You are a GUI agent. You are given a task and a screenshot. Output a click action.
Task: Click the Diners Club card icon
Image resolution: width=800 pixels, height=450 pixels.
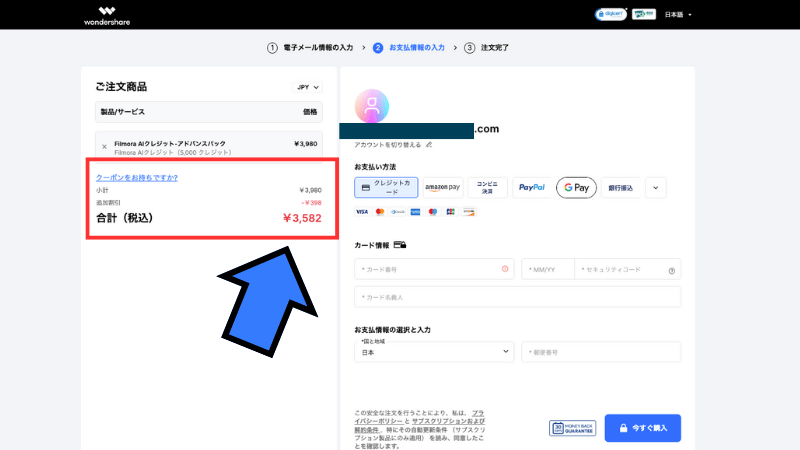tap(397, 212)
